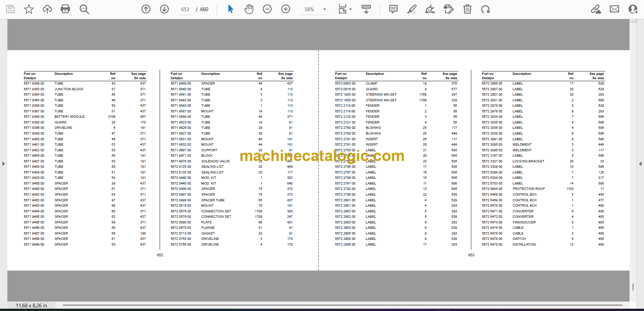Click the JUNCTION BLOCK description
The width and height of the screenshot is (644, 311).
[69, 89]
